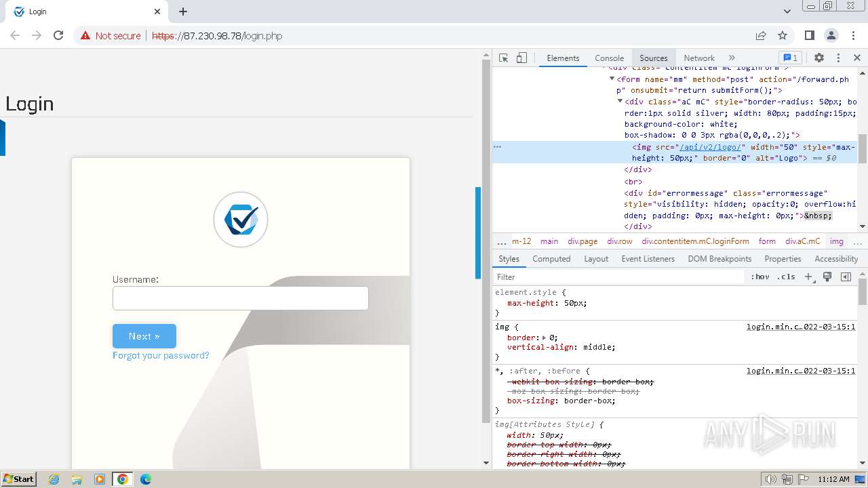Open the DOM Breakpoints subtab
This screenshot has width=868, height=488.
(719, 259)
